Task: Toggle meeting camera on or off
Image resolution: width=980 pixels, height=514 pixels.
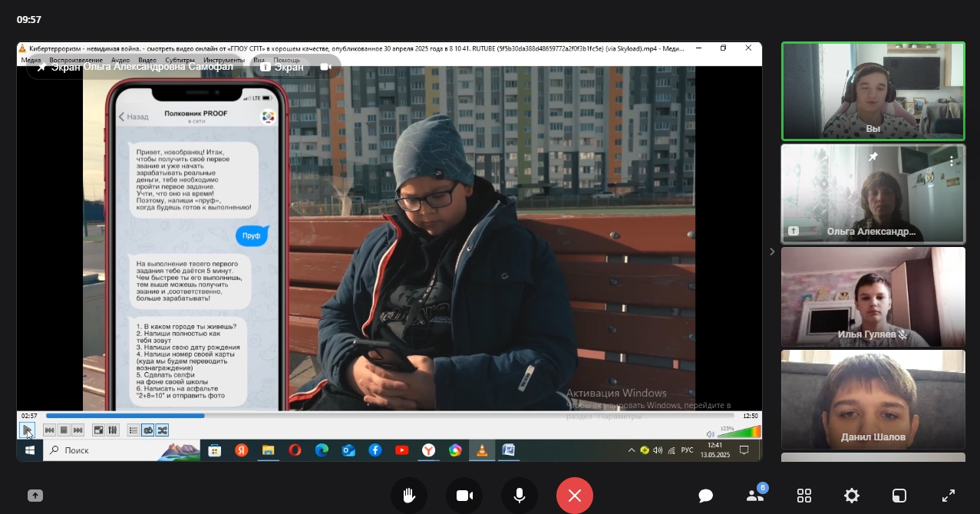Action: (x=464, y=496)
